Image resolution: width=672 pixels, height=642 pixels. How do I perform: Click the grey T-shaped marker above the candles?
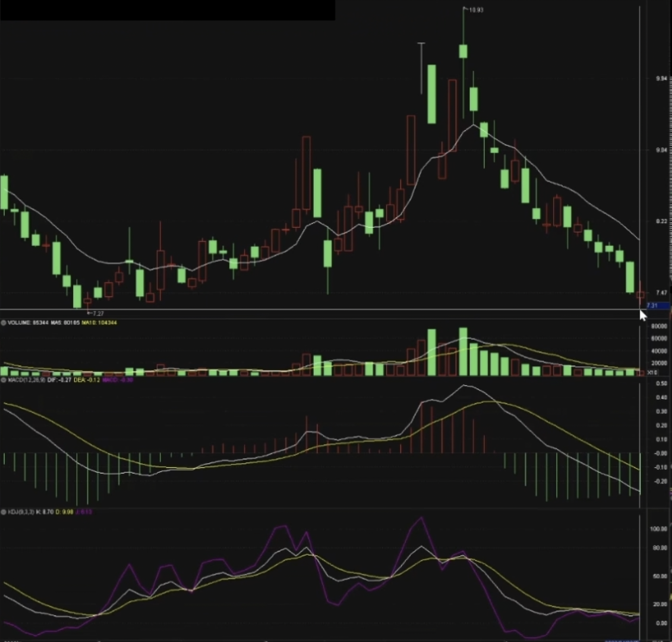[421, 68]
